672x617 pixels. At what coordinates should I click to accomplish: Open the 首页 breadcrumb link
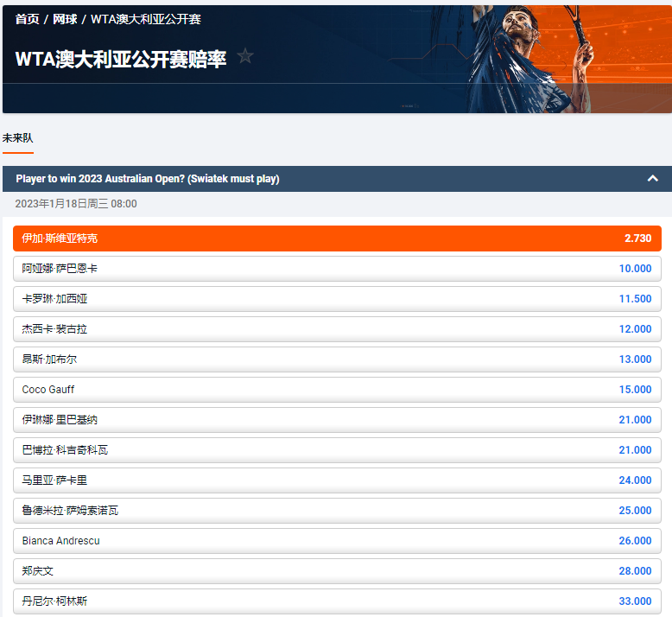coord(27,19)
